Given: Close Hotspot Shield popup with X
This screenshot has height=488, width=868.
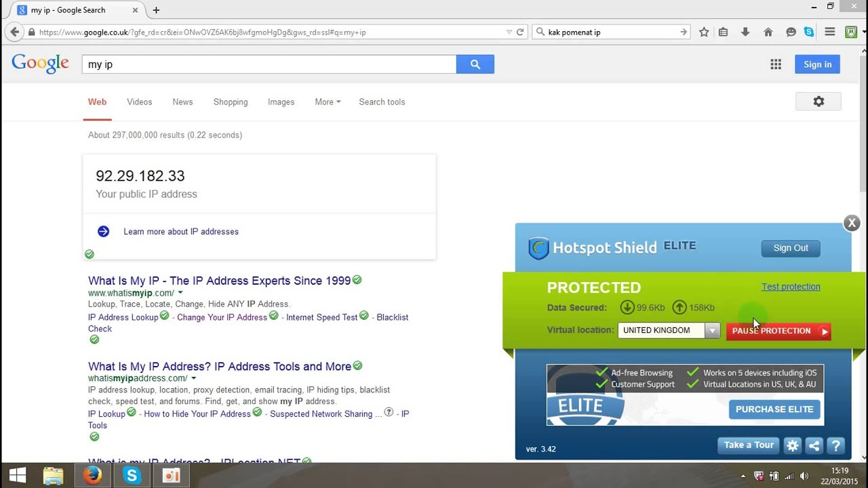Looking at the screenshot, I should pyautogui.click(x=852, y=222).
